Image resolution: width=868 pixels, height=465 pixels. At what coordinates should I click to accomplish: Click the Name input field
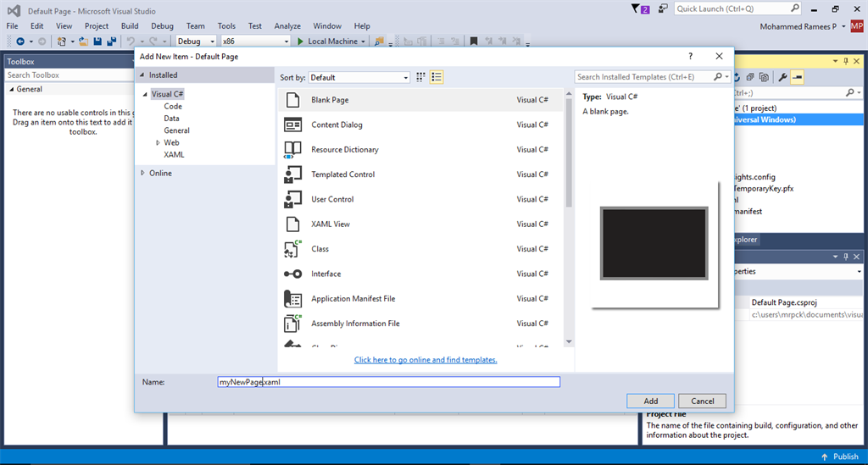point(388,382)
